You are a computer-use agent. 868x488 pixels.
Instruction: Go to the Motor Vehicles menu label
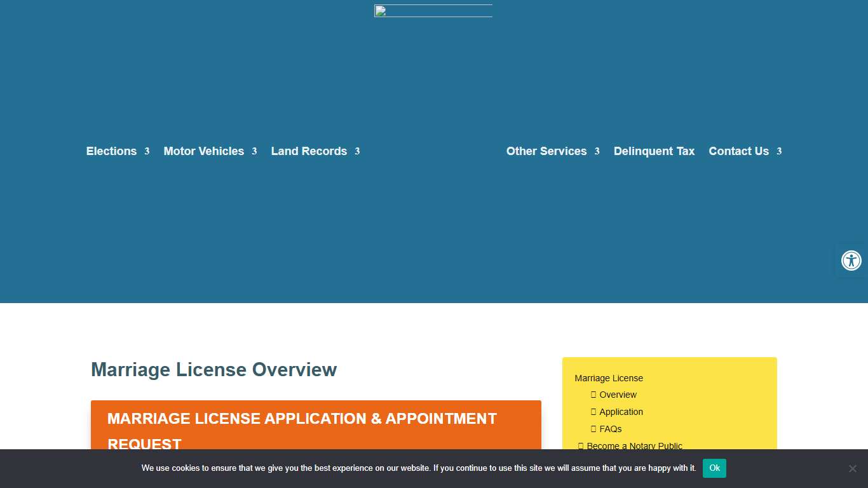tap(203, 151)
